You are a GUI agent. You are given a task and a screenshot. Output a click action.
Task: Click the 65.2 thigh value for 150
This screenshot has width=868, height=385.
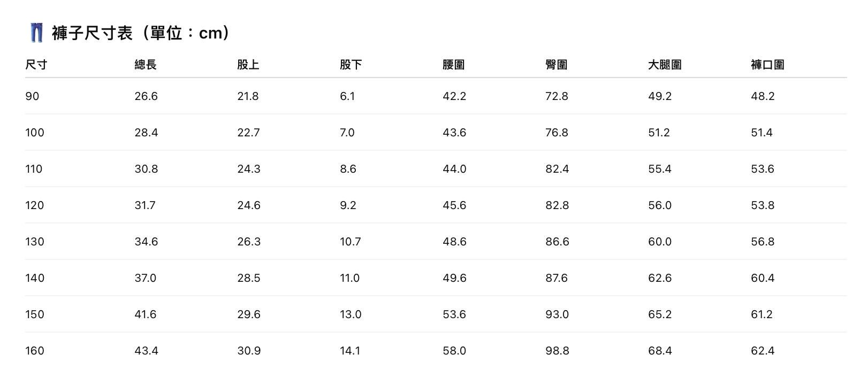(660, 314)
